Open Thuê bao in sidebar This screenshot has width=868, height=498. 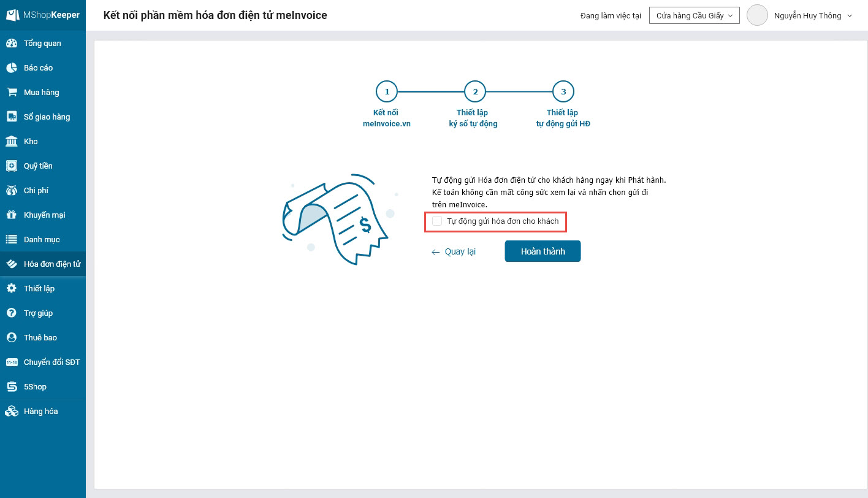[x=43, y=338]
